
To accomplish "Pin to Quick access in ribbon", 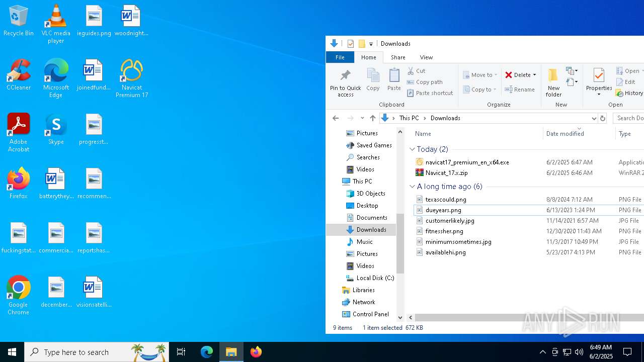I will (345, 83).
